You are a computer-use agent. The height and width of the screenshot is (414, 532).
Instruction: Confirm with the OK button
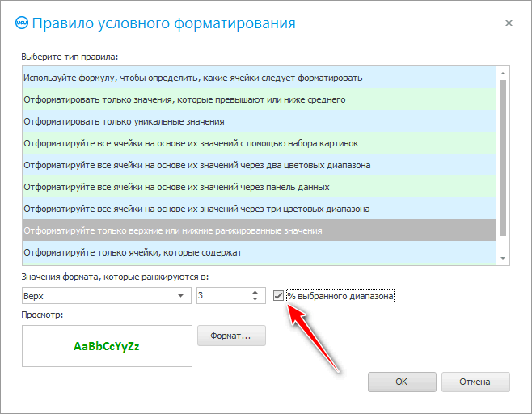click(x=402, y=382)
